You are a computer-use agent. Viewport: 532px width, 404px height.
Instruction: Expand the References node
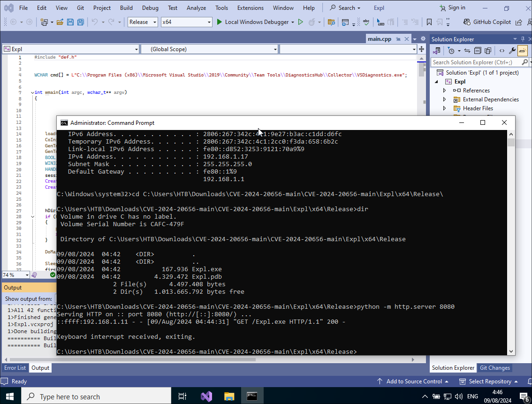point(444,91)
